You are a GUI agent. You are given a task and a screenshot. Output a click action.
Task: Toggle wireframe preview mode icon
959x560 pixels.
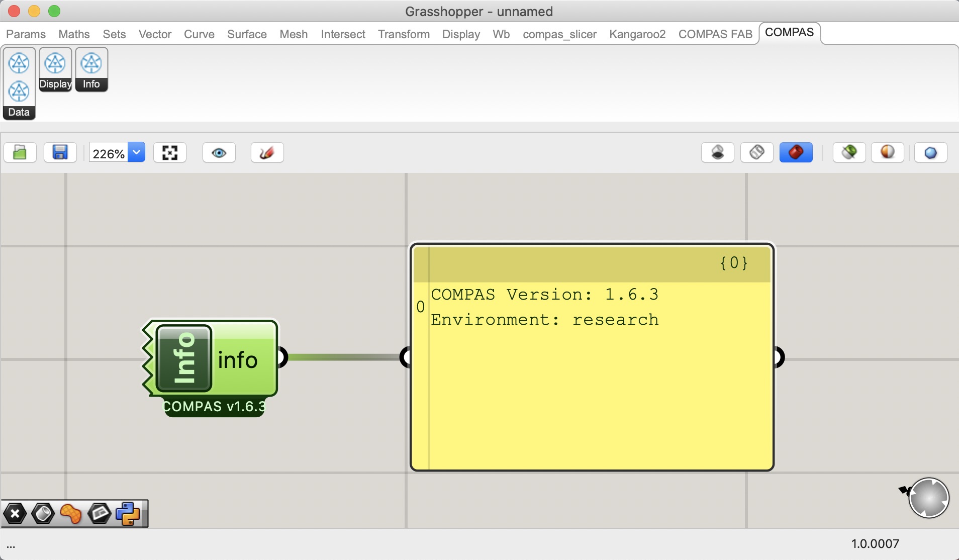tap(756, 152)
